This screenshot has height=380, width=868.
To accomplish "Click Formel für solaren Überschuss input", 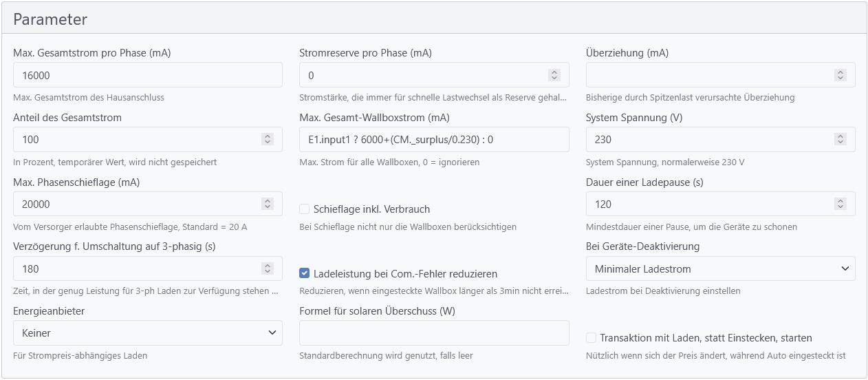I will click(x=434, y=333).
